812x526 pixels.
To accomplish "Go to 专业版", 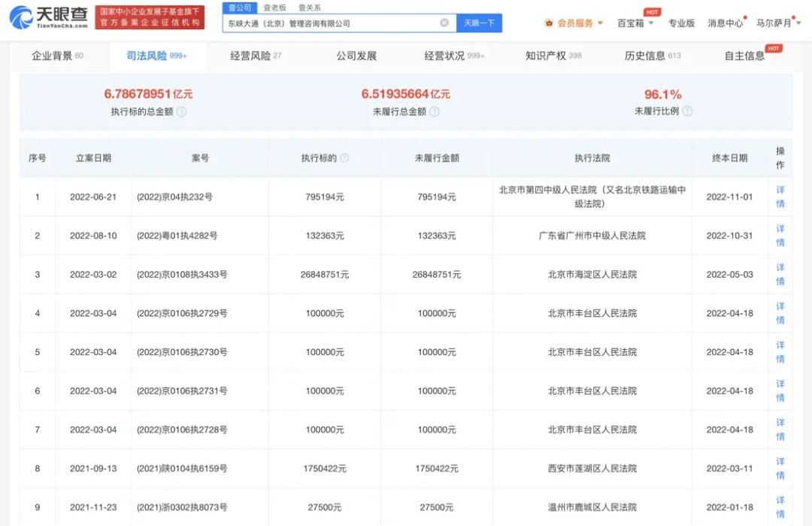I will 681,23.
